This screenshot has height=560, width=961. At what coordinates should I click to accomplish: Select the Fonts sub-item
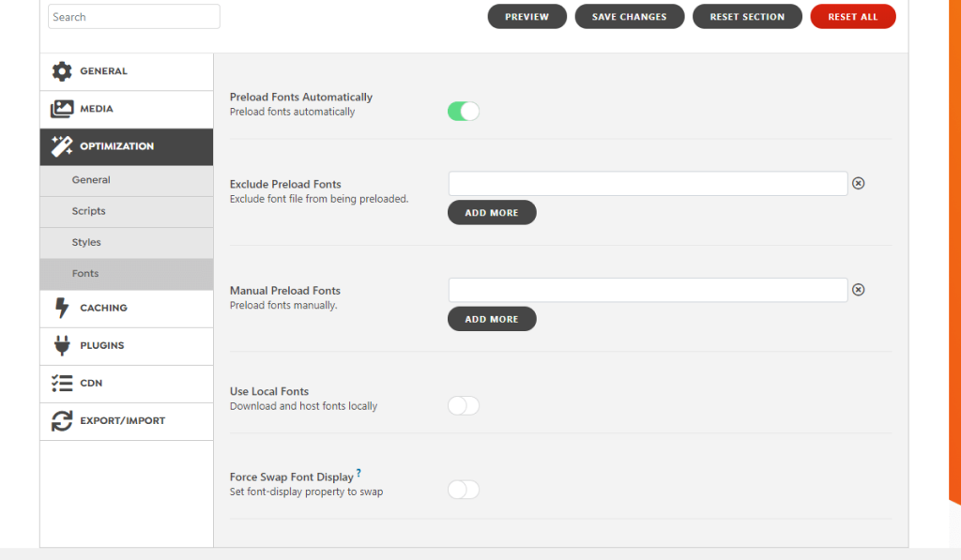pyautogui.click(x=127, y=274)
